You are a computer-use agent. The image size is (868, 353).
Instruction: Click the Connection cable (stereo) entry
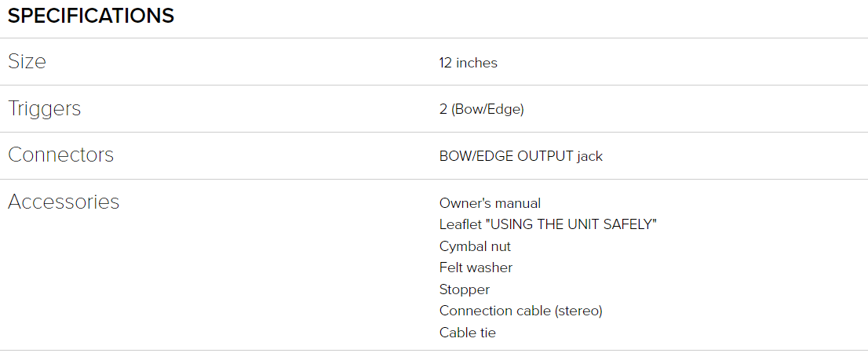pyautogui.click(x=520, y=311)
